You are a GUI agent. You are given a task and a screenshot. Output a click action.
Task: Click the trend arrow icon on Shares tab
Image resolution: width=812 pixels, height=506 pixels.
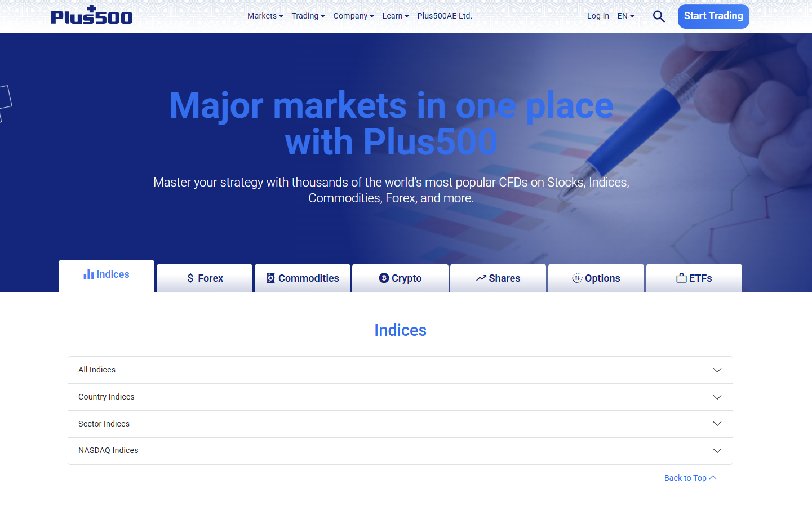click(481, 278)
